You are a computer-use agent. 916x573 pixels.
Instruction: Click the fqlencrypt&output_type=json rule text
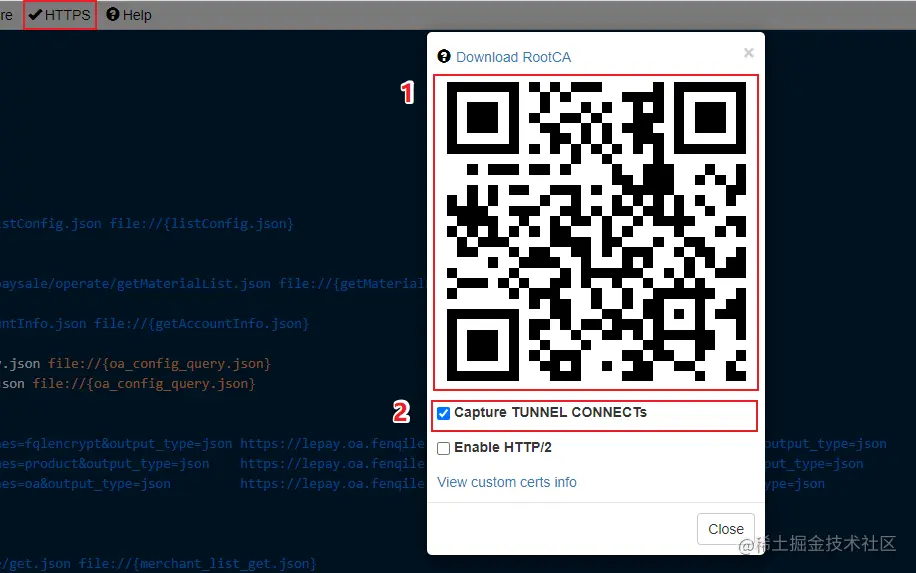[x=116, y=444]
